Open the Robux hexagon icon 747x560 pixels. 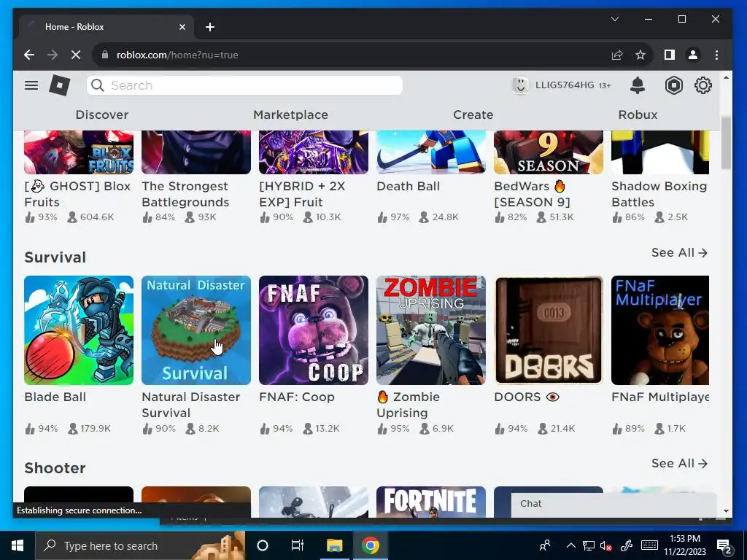click(x=673, y=85)
